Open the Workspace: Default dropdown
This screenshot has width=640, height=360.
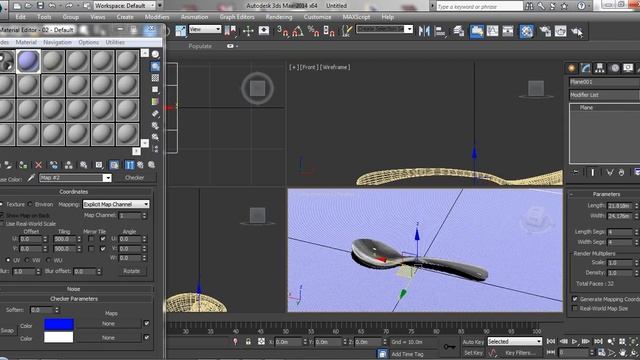coord(124,6)
